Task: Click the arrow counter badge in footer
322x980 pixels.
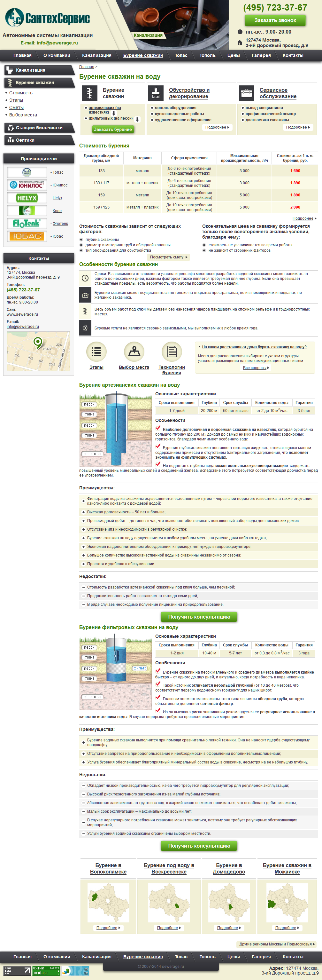Action: tap(17, 970)
